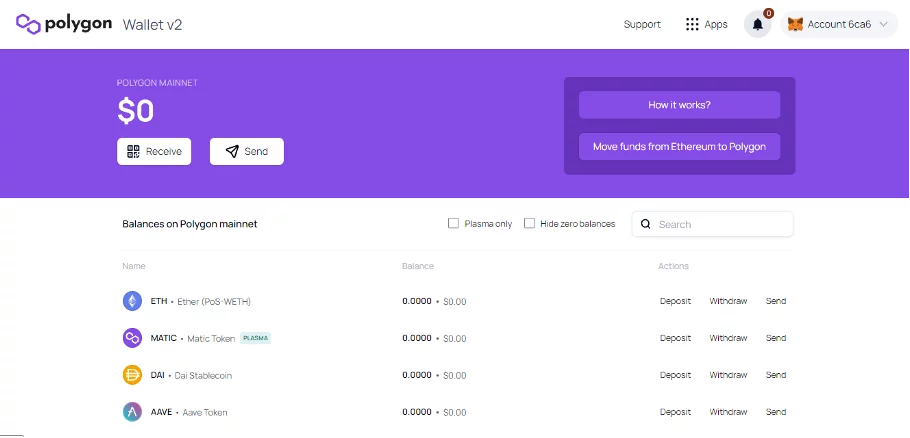The height and width of the screenshot is (438, 910).
Task: Expand the Account 6ca6 dropdown
Action: (x=839, y=24)
